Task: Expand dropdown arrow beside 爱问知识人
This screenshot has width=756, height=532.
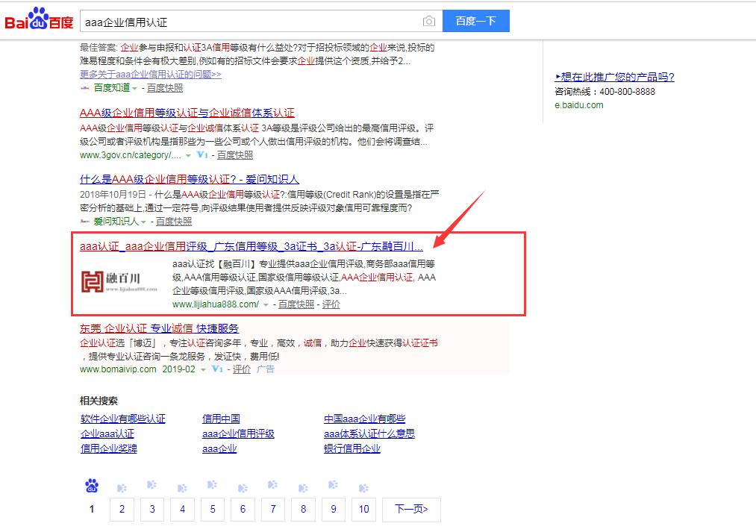Action: click(144, 222)
